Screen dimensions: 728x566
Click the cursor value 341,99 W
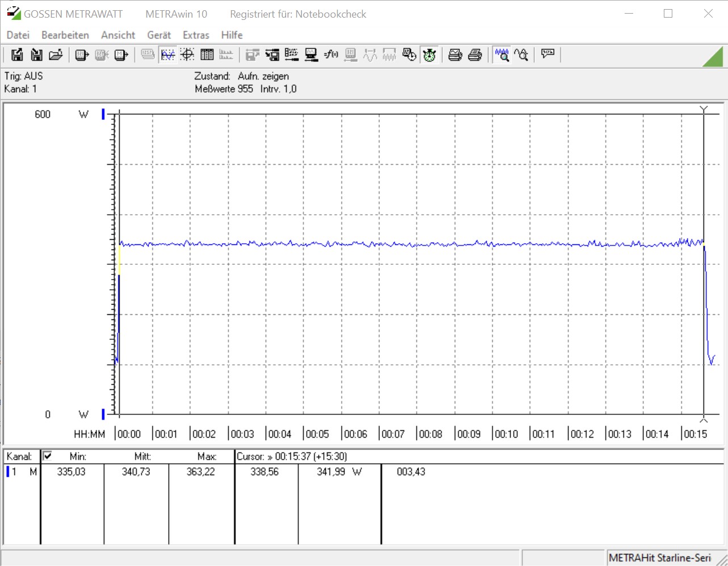point(339,472)
